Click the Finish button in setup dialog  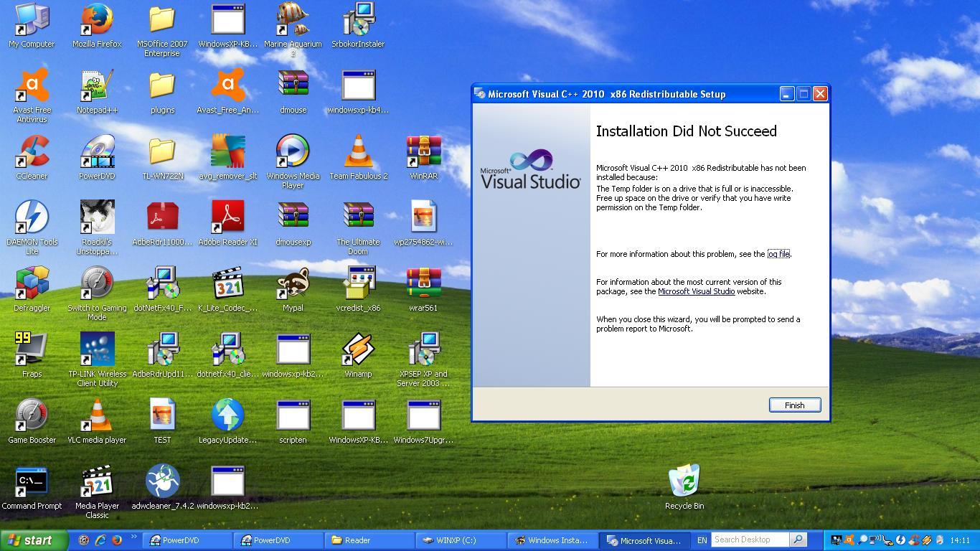click(794, 405)
